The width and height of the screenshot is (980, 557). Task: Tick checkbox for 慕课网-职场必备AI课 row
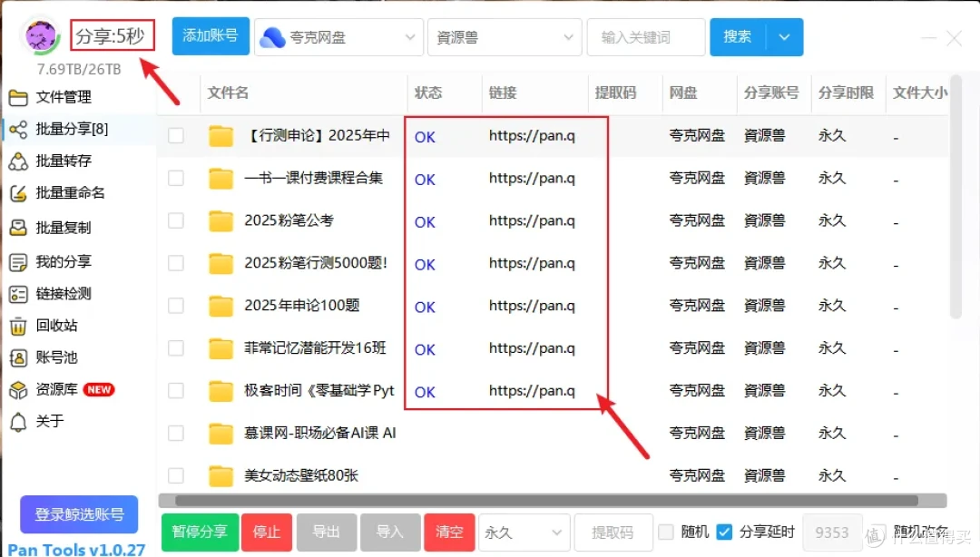176,434
